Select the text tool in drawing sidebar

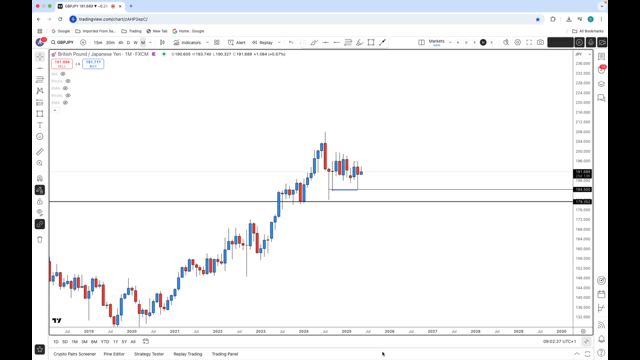40,125
